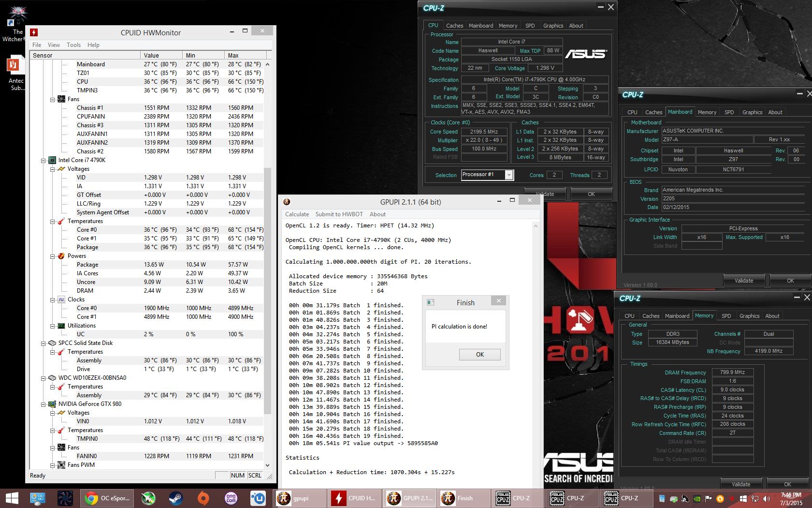The width and height of the screenshot is (812, 508).
Task: Click the Value column header in HWMonitor
Action: 161,55
